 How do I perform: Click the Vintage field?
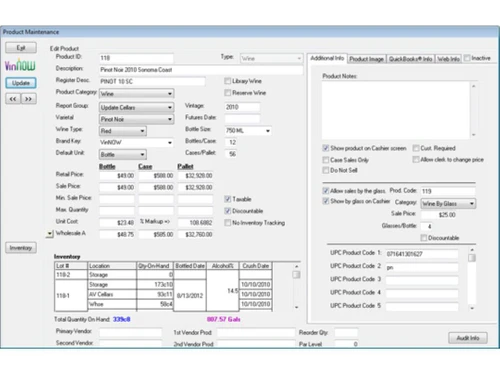(242, 107)
